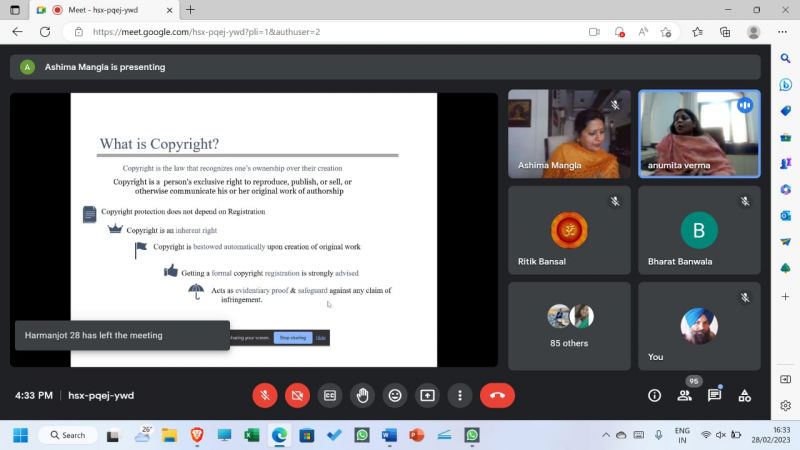Click Stop sharing button in the slide
The image size is (800, 450).
point(292,338)
